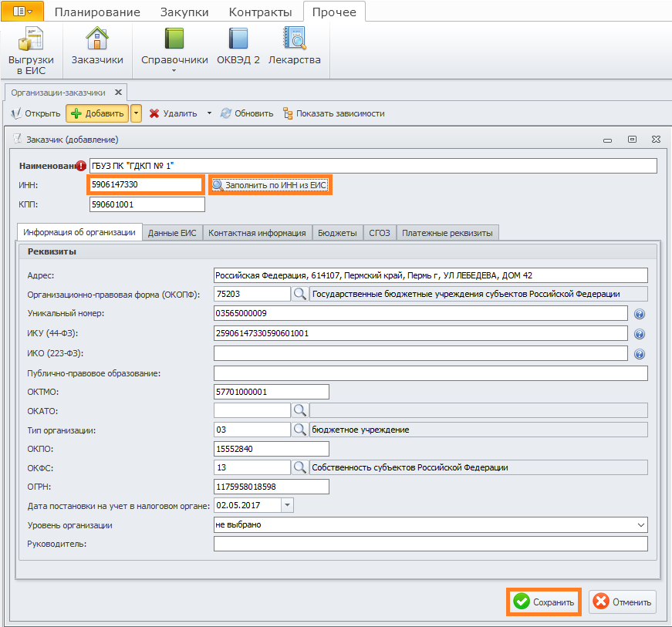The image size is (672, 627).
Task: Click Заполнить по ИНН из ЕИС button
Action: point(270,185)
